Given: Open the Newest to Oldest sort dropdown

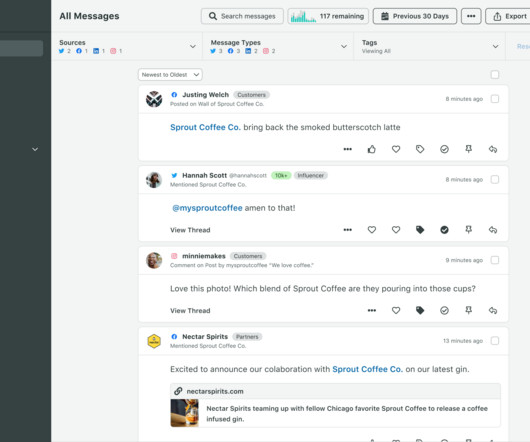Looking at the screenshot, I should pos(170,75).
